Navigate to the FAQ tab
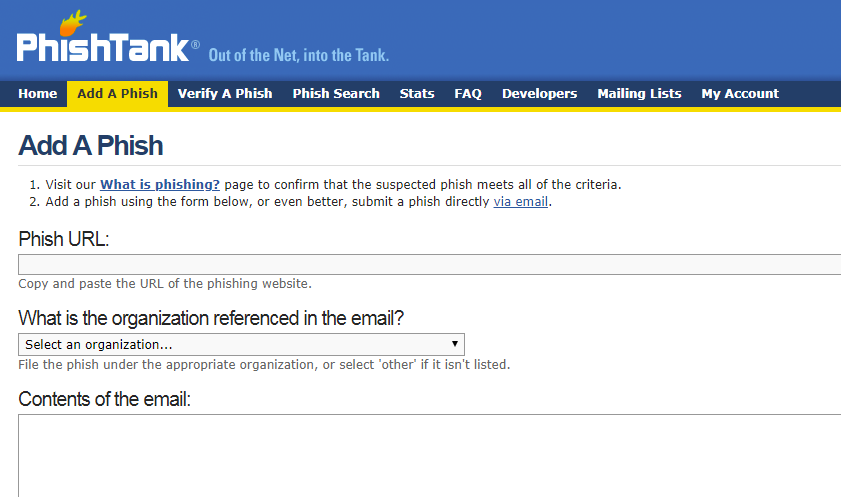Screen dimensions: 841x497 [468, 94]
